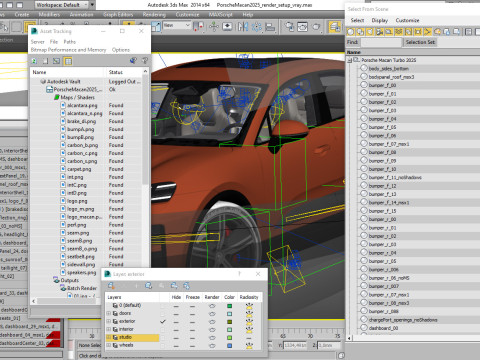Click the Asset Tracking horizontal scrollbar

66,301
